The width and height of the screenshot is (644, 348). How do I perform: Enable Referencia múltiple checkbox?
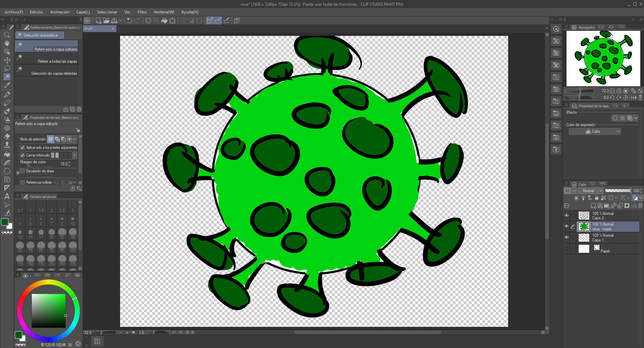pyautogui.click(x=22, y=182)
